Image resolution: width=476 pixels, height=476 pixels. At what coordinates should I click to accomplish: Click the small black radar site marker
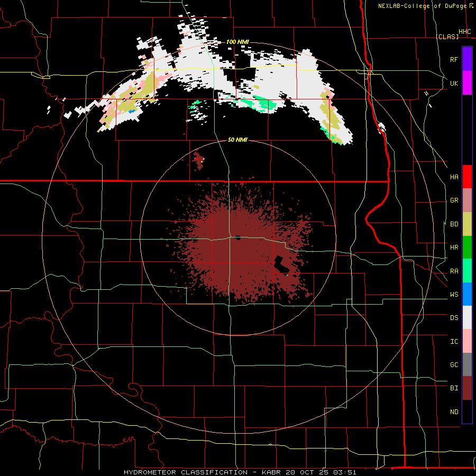coord(238,237)
